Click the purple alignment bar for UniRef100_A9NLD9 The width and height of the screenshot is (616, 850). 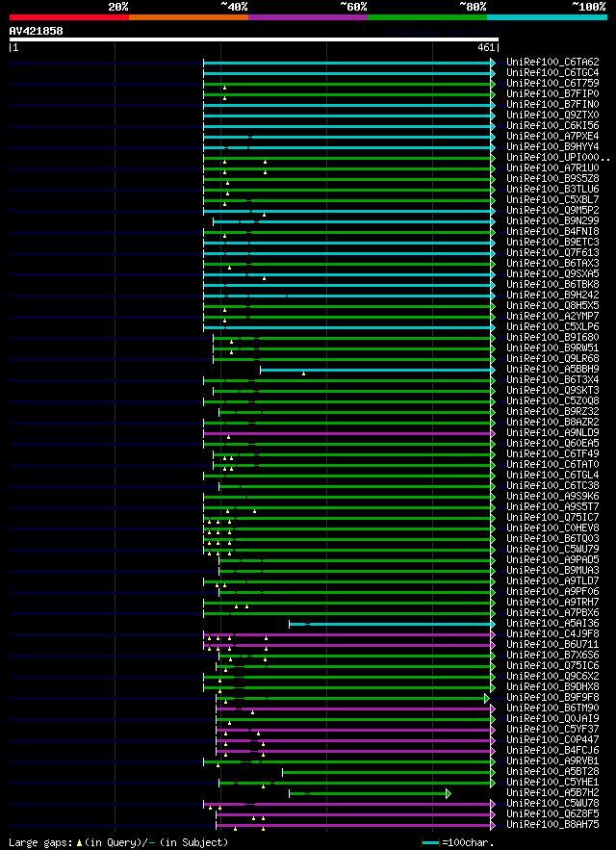pyautogui.click(x=347, y=434)
